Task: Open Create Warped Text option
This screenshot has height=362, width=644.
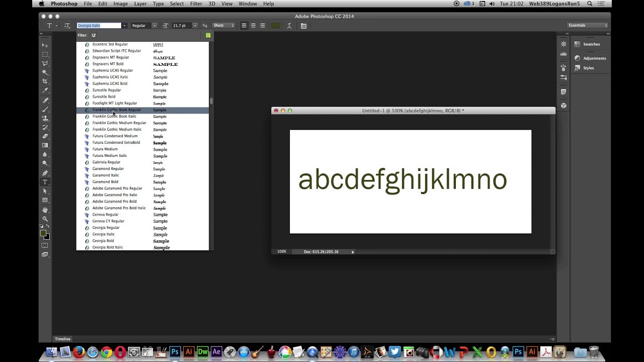Action: [x=289, y=26]
